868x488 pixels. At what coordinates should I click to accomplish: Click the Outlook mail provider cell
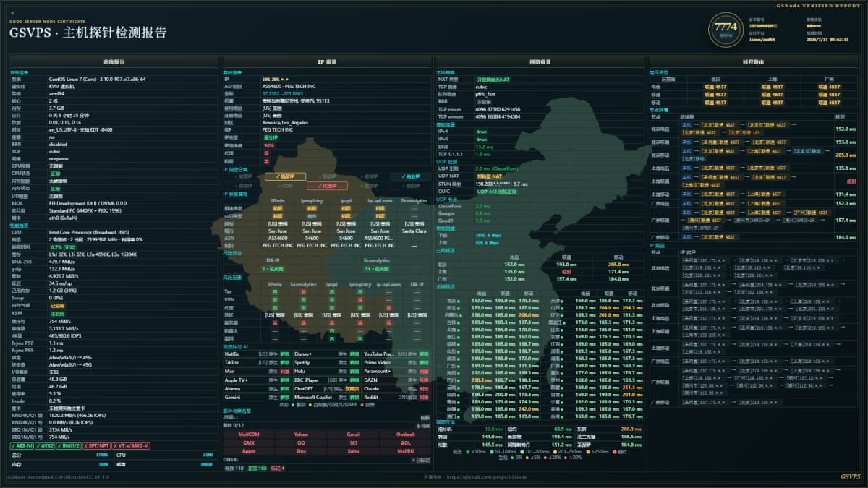[x=406, y=434]
